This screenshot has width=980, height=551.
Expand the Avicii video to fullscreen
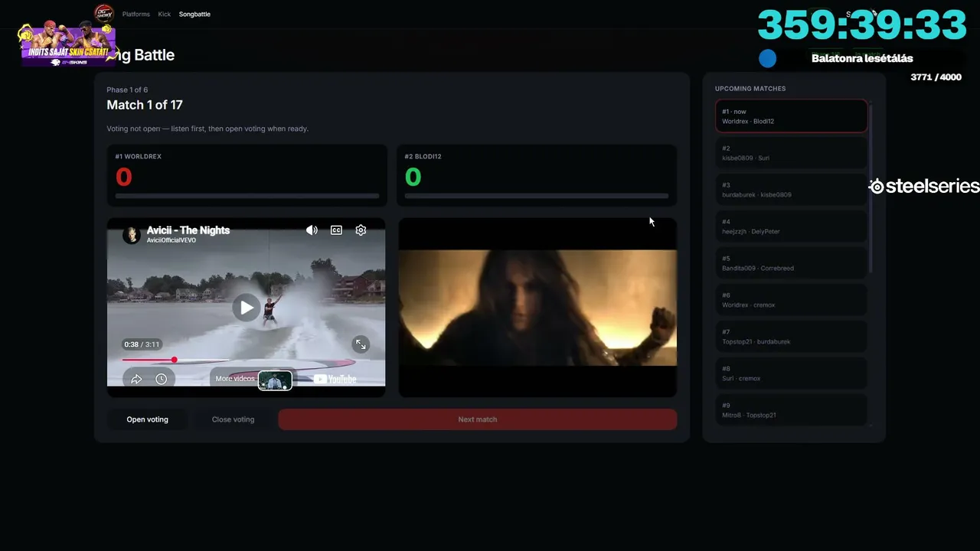point(360,344)
